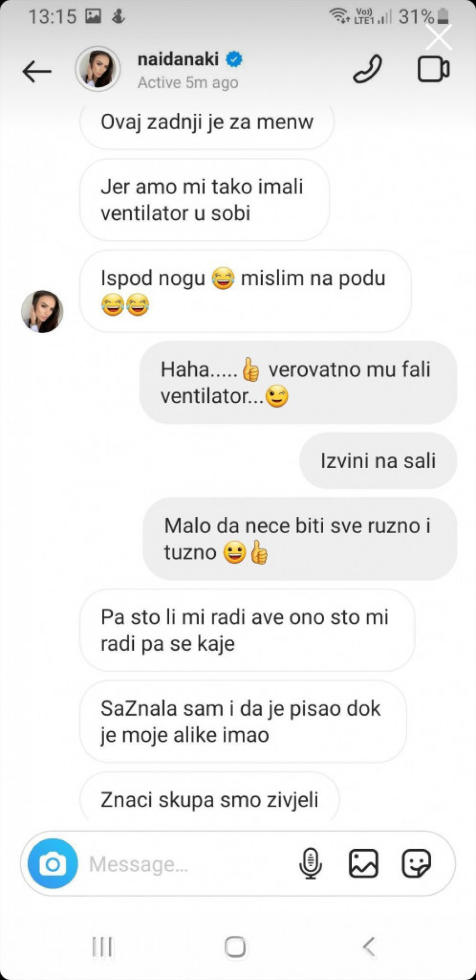Open naidanaki's profile picture in the header
Screen dimensions: 476x980
98,69
